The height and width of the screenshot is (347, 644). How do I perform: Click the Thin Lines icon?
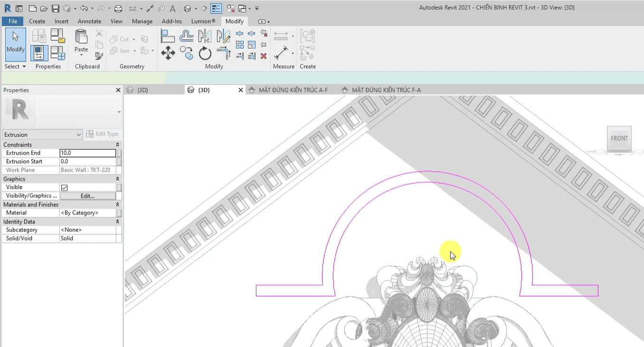[x=216, y=9]
